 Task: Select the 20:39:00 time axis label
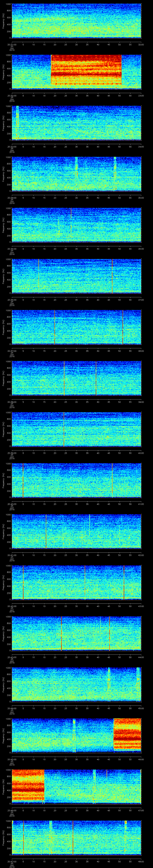click(12, 453)
